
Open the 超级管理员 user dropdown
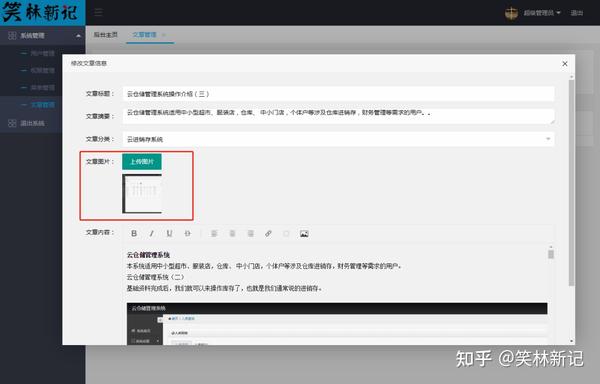tap(542, 13)
